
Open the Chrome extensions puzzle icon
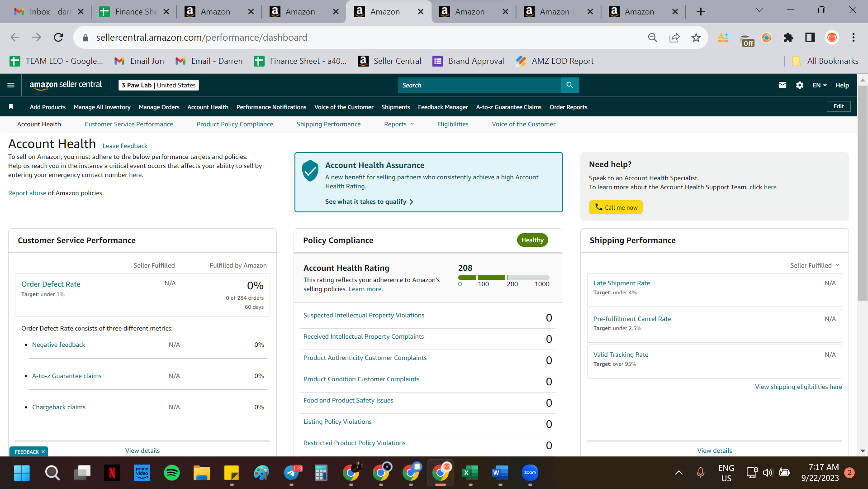[x=788, y=38]
